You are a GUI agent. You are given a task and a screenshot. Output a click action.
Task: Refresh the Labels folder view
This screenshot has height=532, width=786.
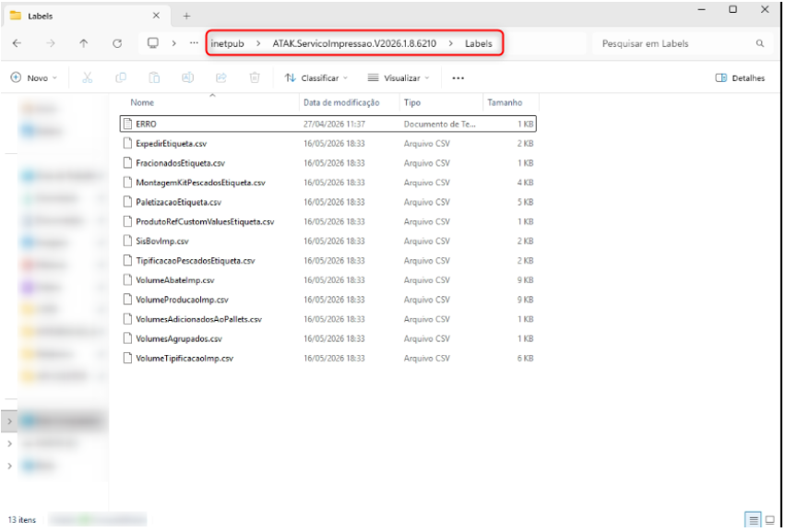pos(117,43)
